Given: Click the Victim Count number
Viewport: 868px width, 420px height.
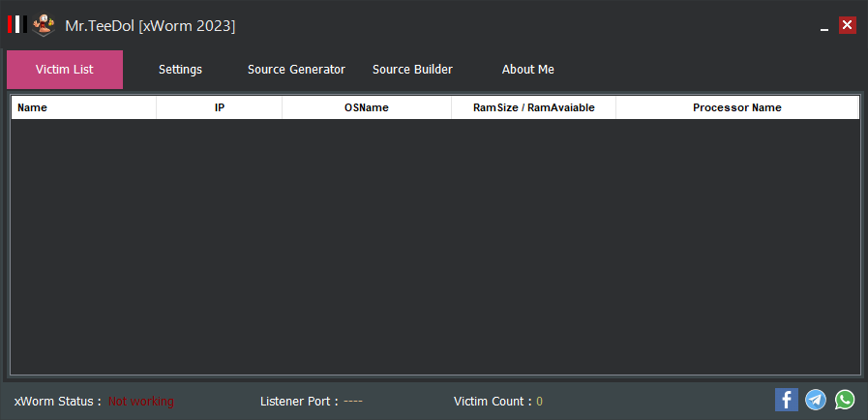Looking at the screenshot, I should coord(540,401).
